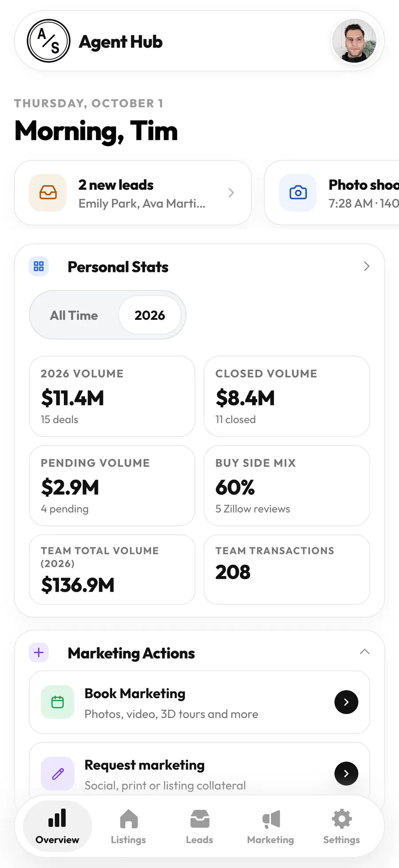Click the 'Agent Hub' title text

[121, 42]
